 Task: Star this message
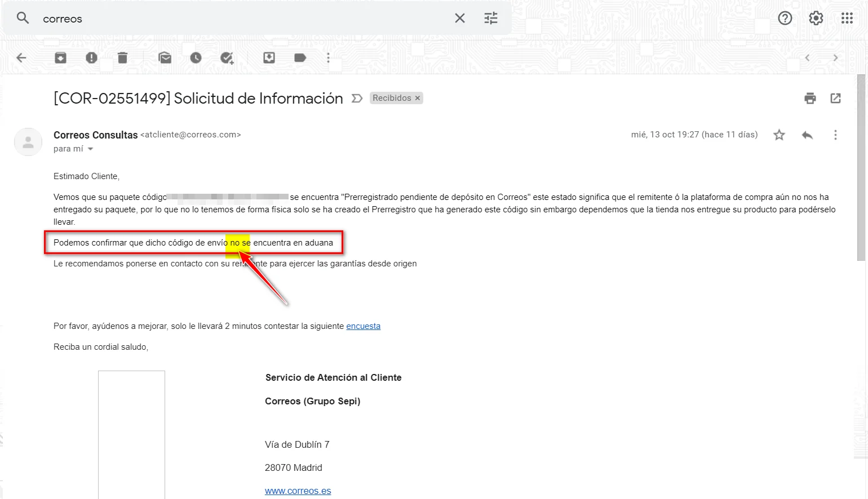tap(779, 135)
